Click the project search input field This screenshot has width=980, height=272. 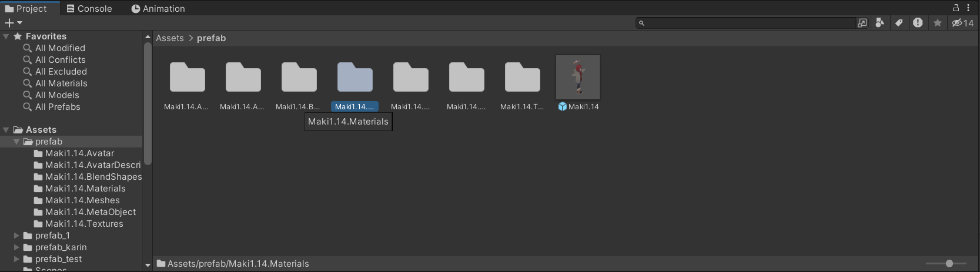pos(750,23)
